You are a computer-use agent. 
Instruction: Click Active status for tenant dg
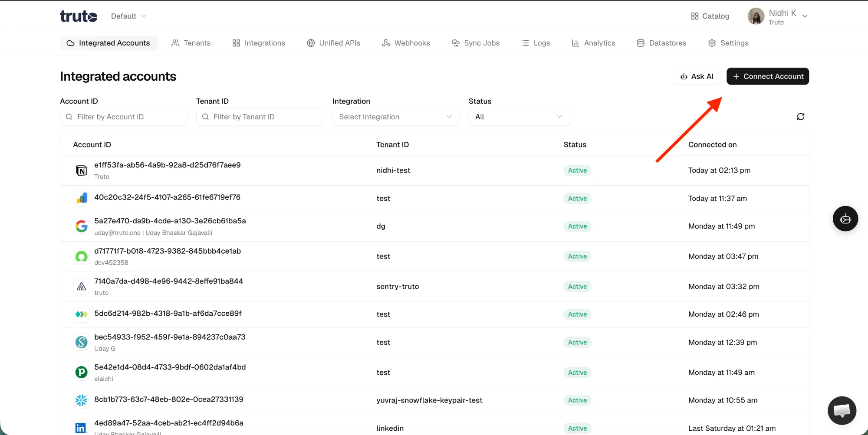577,226
